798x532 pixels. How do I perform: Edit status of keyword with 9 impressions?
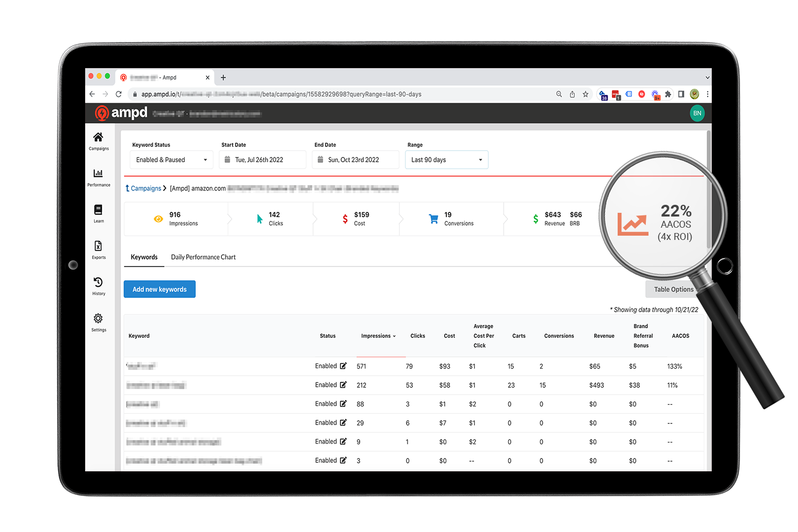pyautogui.click(x=343, y=442)
